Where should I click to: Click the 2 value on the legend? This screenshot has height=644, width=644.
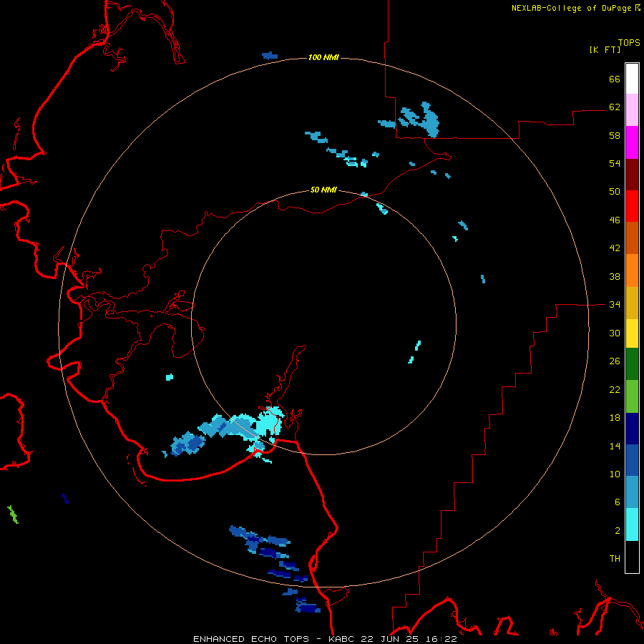click(x=618, y=531)
